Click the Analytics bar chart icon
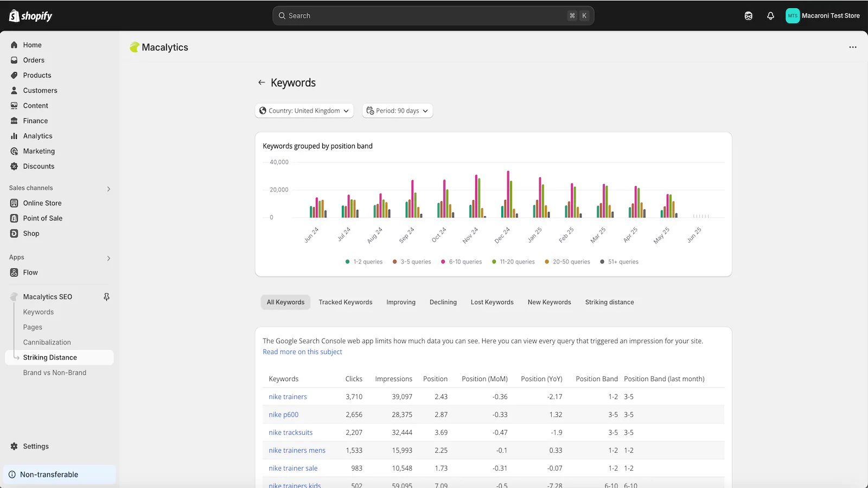868x488 pixels. coord(14,136)
